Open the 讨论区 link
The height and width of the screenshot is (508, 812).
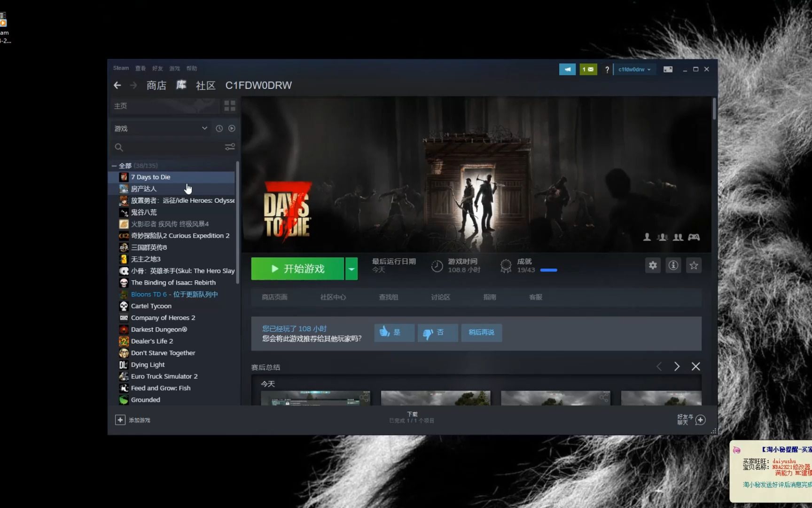441,297
